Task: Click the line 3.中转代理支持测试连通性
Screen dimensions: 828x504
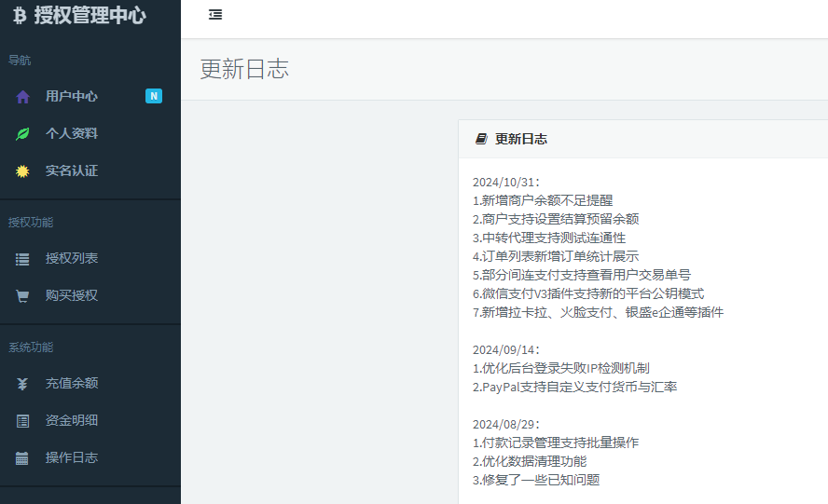Action: point(549,238)
